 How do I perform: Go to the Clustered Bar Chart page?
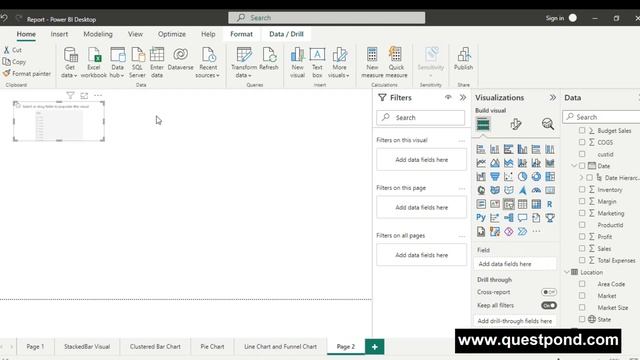coord(155,347)
